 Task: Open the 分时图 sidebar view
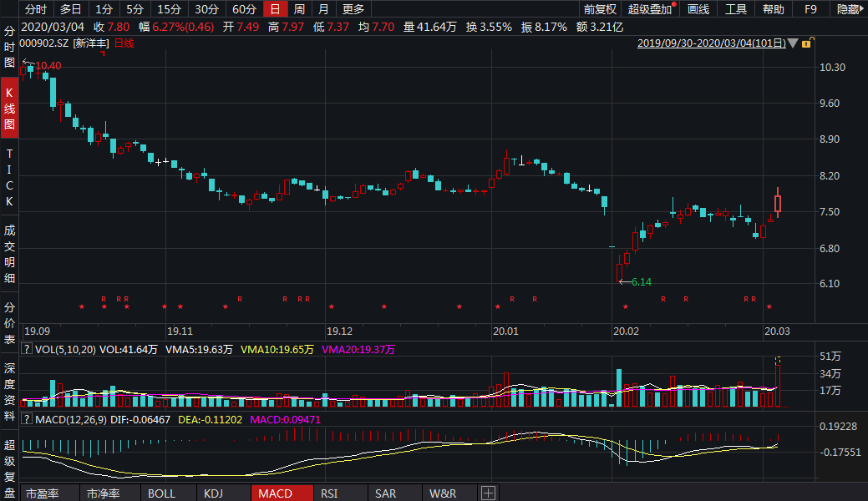9,47
